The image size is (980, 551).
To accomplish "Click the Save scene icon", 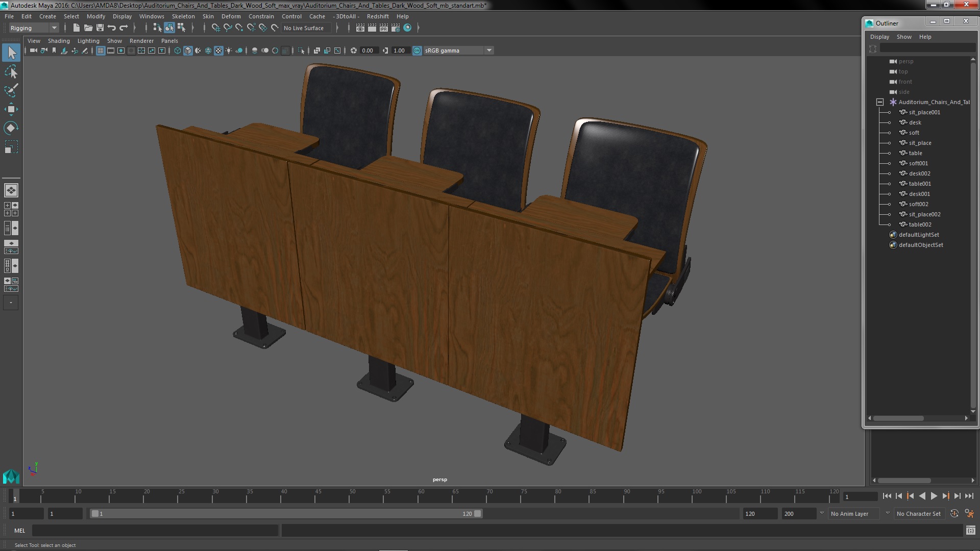I will pyautogui.click(x=100, y=28).
